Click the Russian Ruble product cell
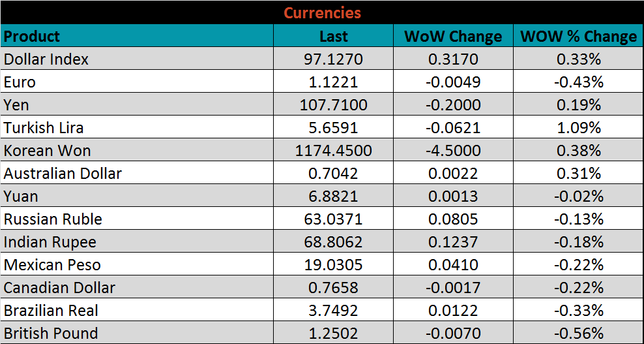This screenshot has width=644, height=344. [x=53, y=219]
